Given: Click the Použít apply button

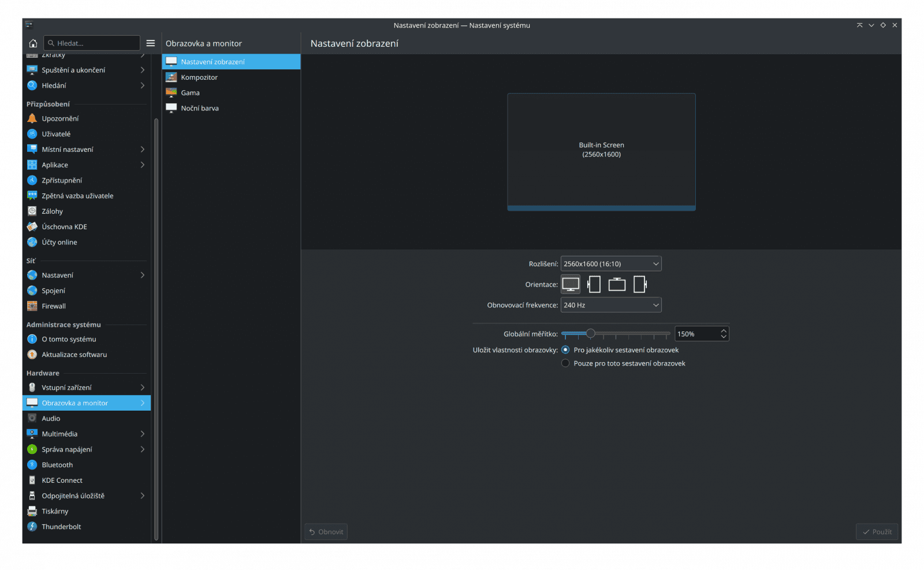Looking at the screenshot, I should 877,532.
